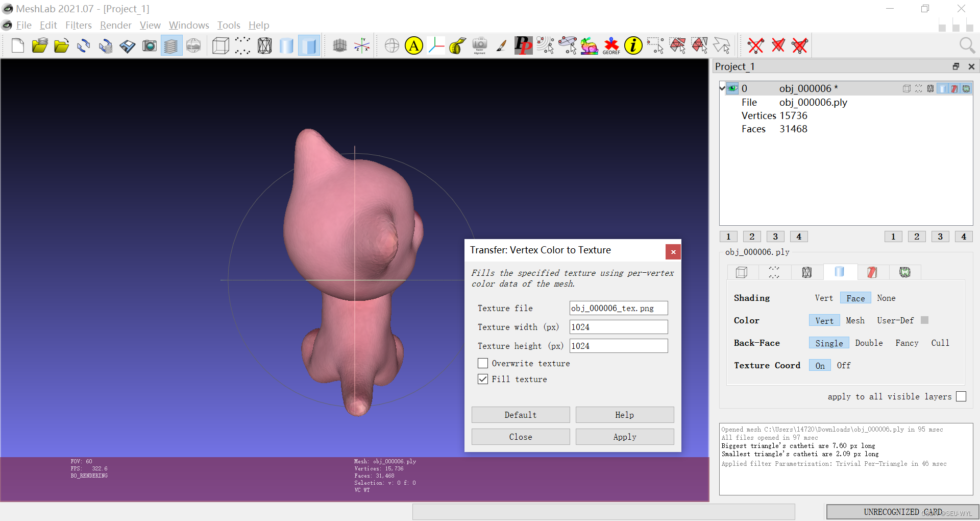Delete selected vertices with first red X
Screen dimensions: 980x521
click(756, 46)
